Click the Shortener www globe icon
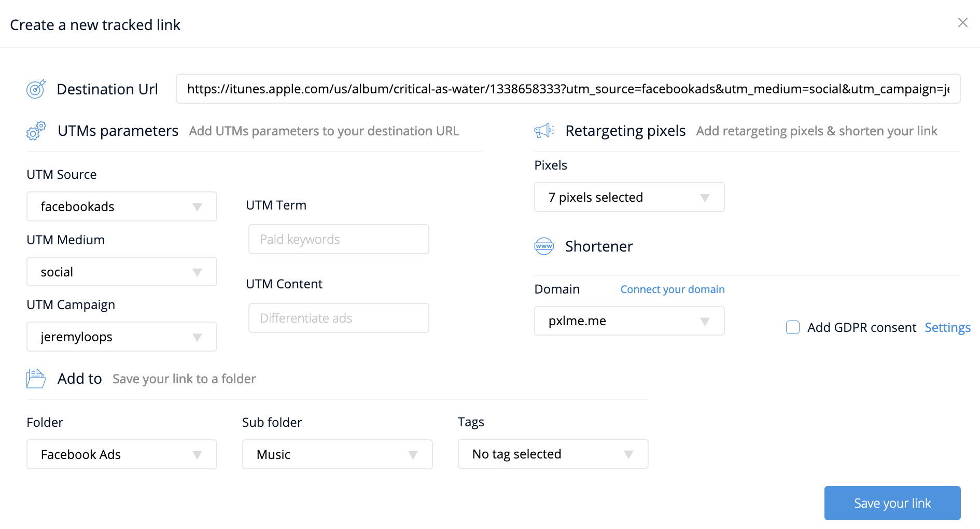This screenshot has height=529, width=980. [544, 246]
